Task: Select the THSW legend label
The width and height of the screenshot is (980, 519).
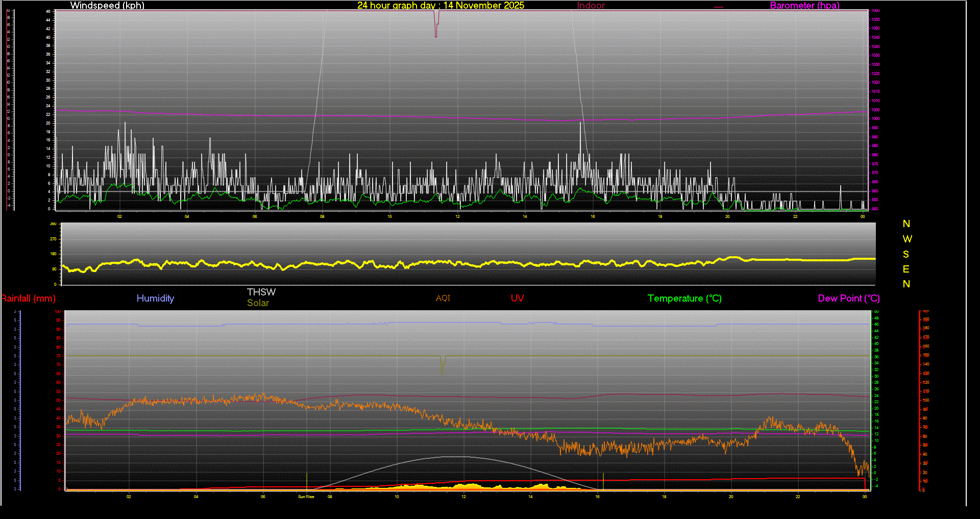Action: pos(261,292)
